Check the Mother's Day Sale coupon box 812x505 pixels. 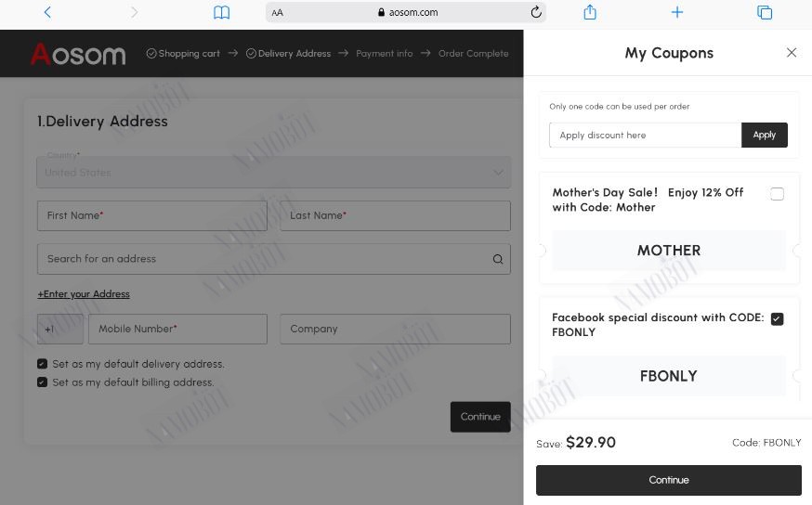(777, 194)
